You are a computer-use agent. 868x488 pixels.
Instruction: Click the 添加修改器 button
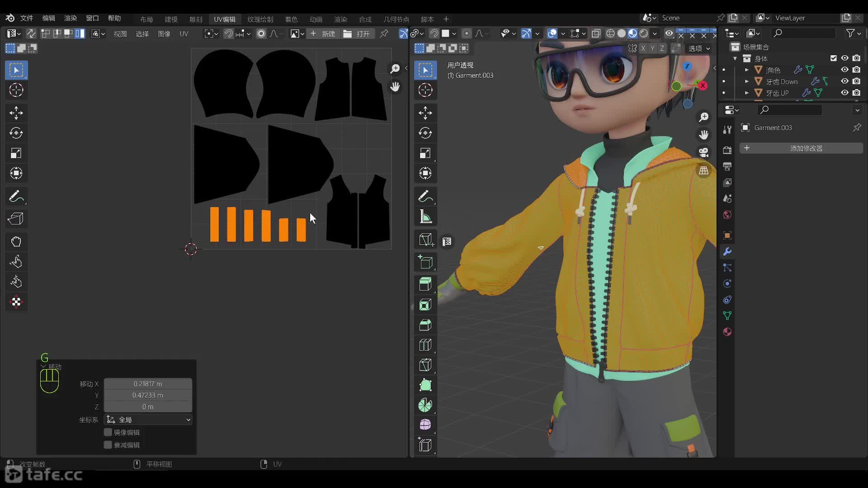[x=801, y=148]
